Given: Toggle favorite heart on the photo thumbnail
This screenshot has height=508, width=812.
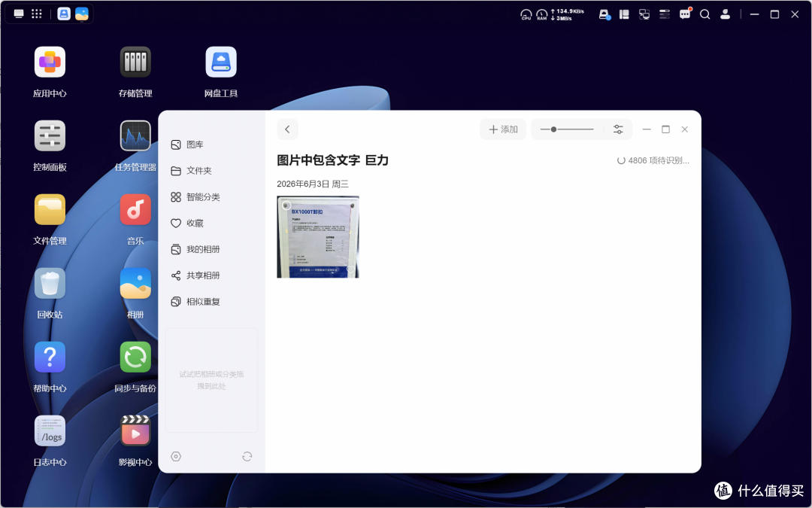Looking at the screenshot, I should (350, 269).
